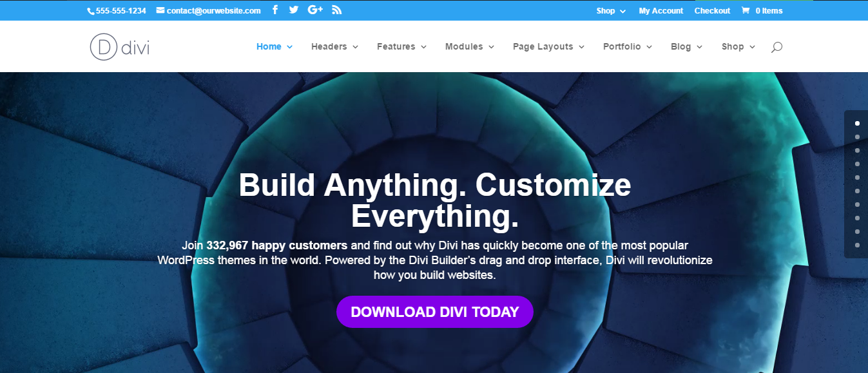Select the fifth side navigation dot

pyautogui.click(x=857, y=177)
